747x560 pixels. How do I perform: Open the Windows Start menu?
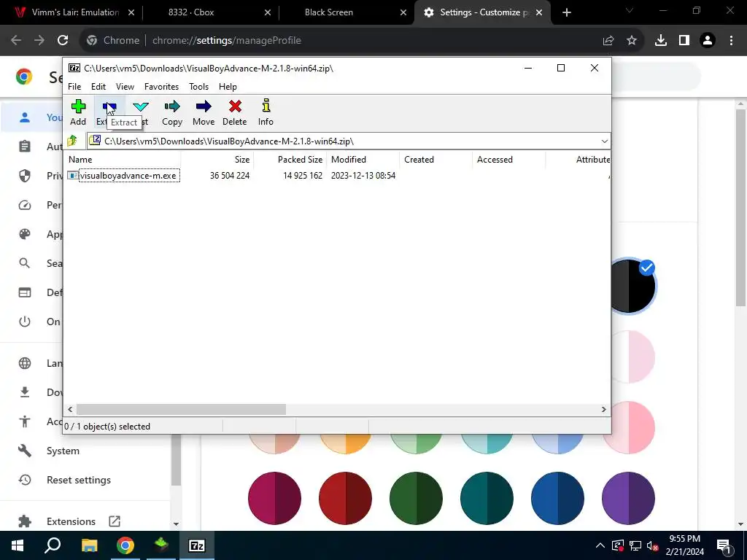[x=18, y=545]
